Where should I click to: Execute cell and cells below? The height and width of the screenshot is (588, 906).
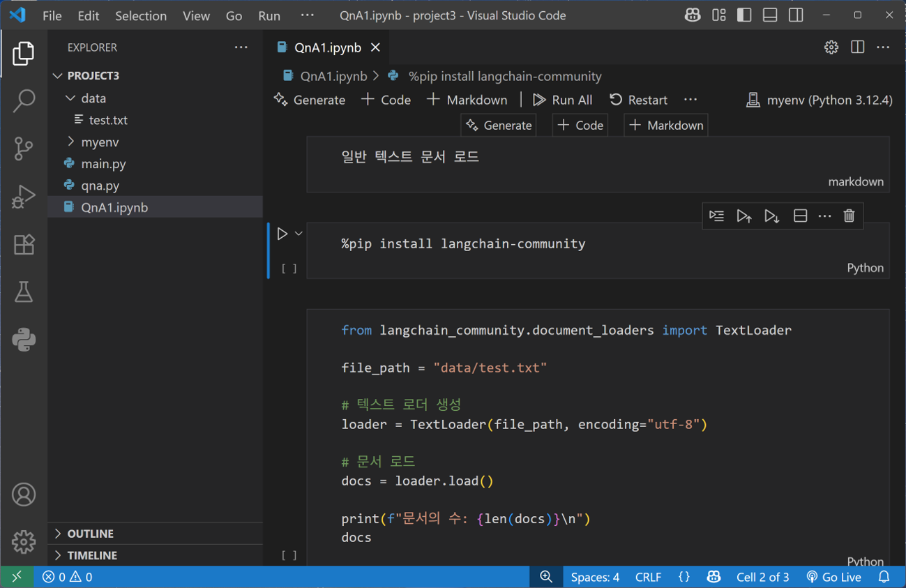pyautogui.click(x=771, y=216)
